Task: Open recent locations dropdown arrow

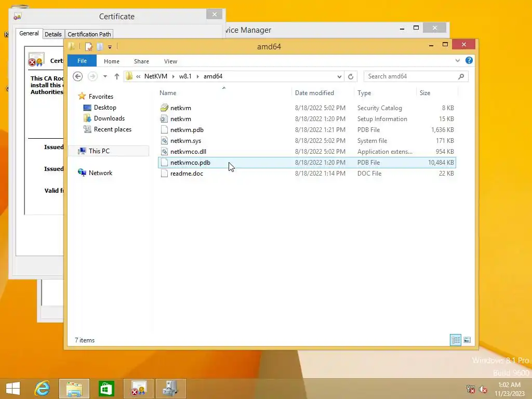Action: pos(105,76)
